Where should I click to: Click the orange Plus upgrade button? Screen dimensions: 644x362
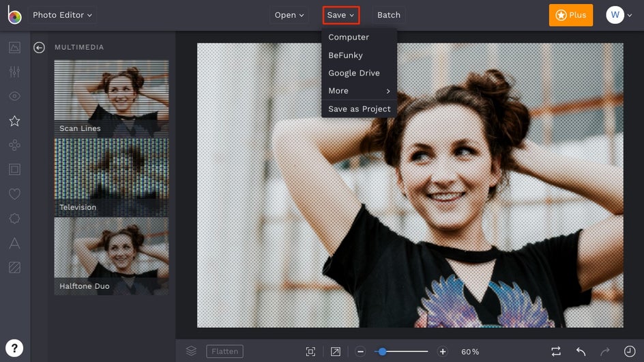pos(570,15)
